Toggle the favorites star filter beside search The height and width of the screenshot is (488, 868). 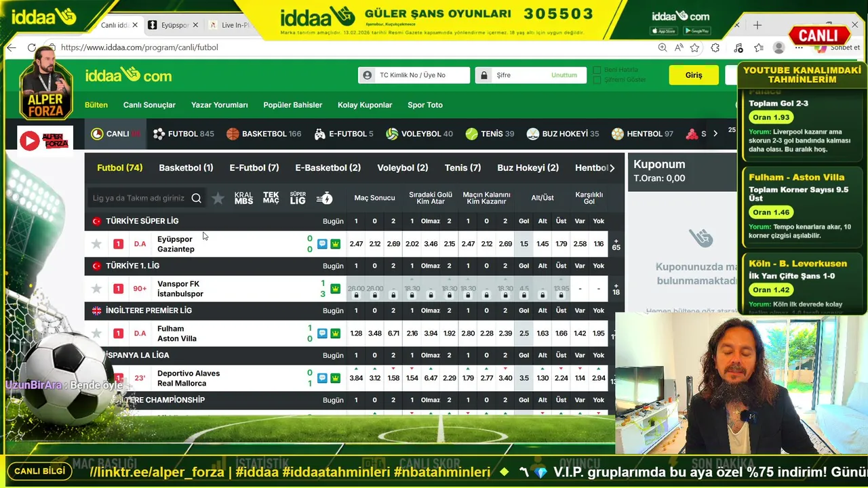coord(218,198)
